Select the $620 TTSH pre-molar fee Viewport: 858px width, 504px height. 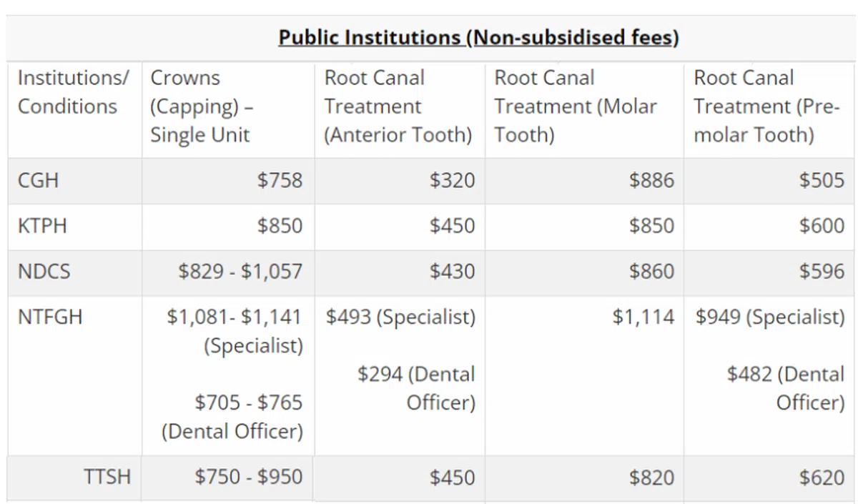(822, 477)
